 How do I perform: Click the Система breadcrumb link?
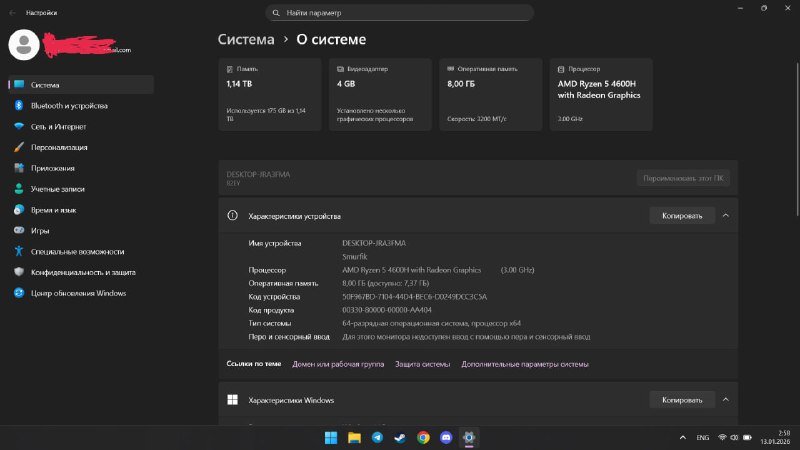[x=246, y=39]
